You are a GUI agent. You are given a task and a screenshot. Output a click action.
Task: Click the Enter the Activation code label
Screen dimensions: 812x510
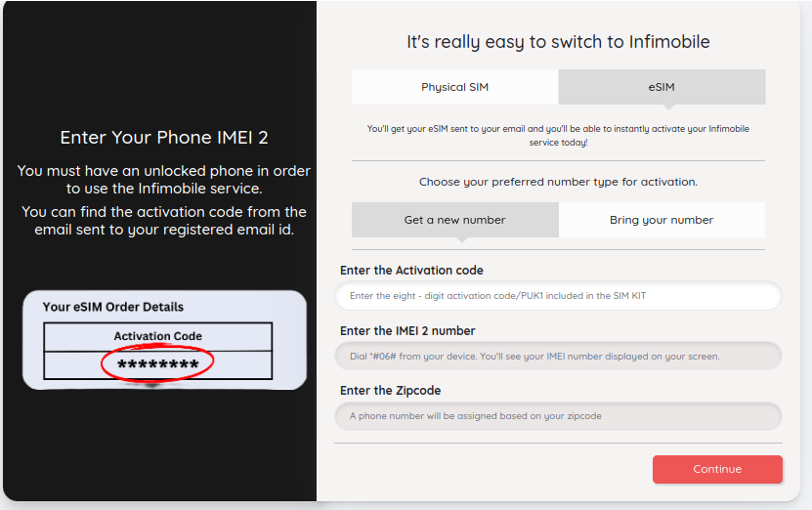pos(411,271)
